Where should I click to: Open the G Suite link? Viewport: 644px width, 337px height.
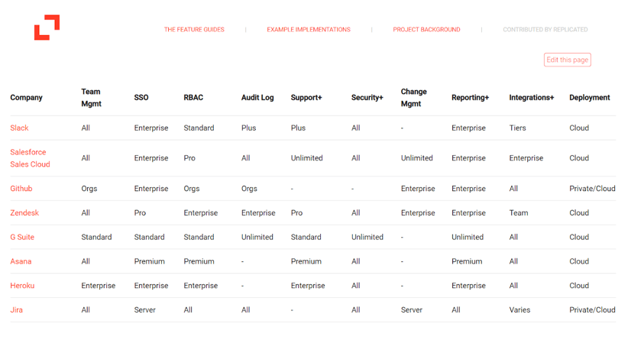[22, 238]
